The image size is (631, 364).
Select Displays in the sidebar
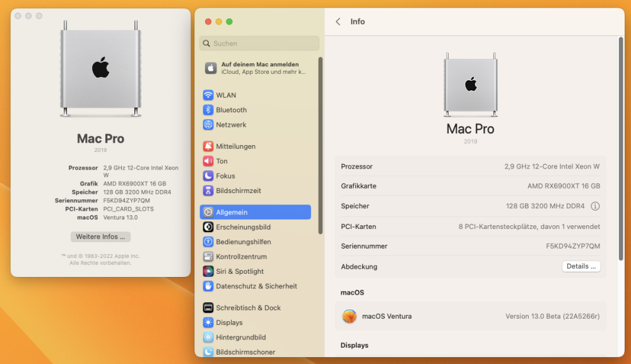click(255, 322)
